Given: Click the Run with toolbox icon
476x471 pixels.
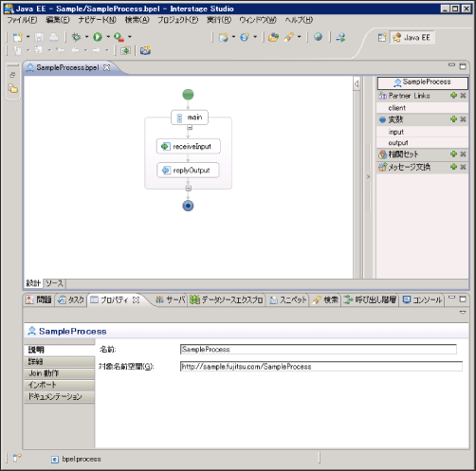Looking at the screenshot, I should point(119,37).
